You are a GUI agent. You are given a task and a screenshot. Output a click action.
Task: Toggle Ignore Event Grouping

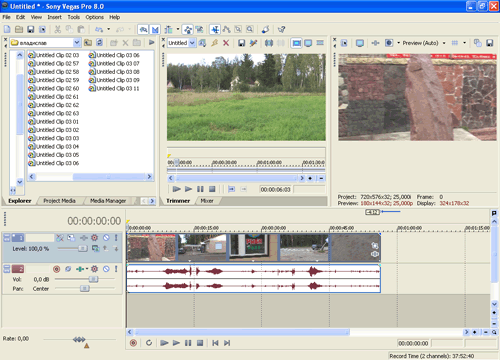(x=199, y=29)
